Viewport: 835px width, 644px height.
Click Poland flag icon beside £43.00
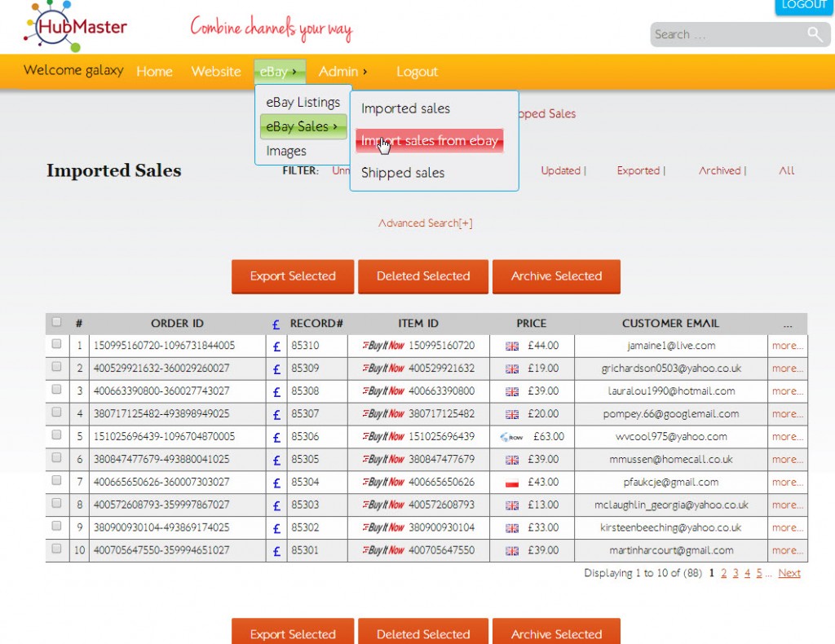coord(512,483)
